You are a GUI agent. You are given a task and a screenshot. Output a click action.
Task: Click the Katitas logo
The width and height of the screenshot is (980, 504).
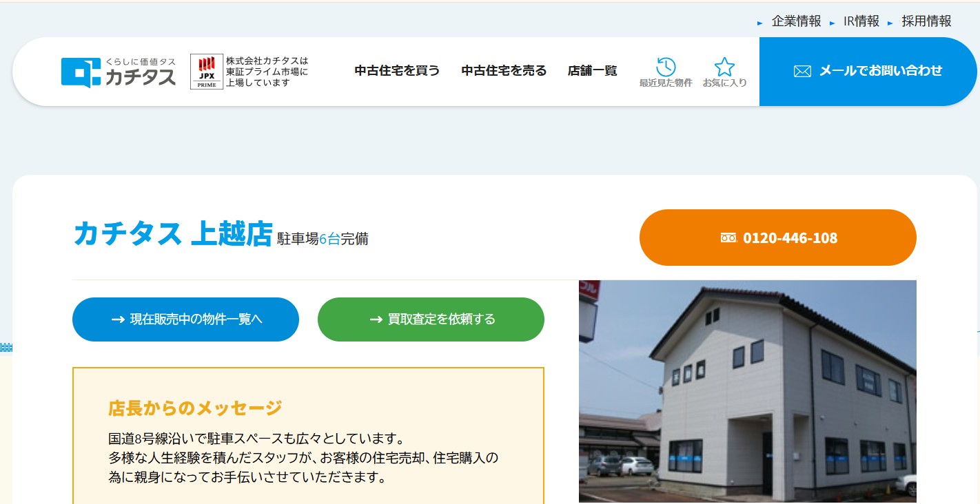[x=119, y=72]
